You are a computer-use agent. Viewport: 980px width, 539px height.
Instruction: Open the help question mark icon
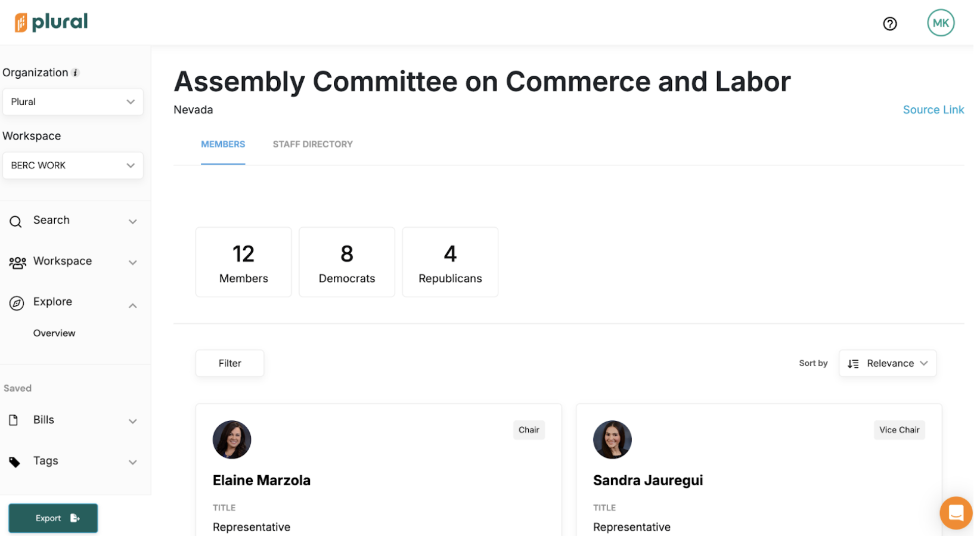pos(889,24)
